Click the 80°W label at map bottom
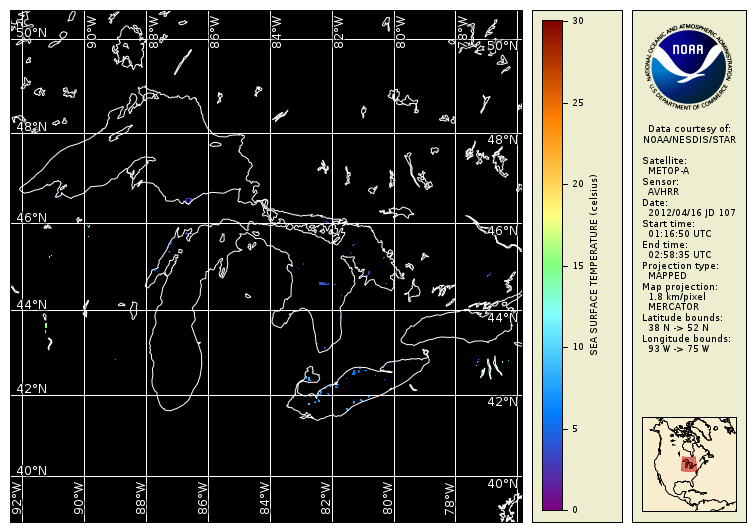 click(388, 499)
